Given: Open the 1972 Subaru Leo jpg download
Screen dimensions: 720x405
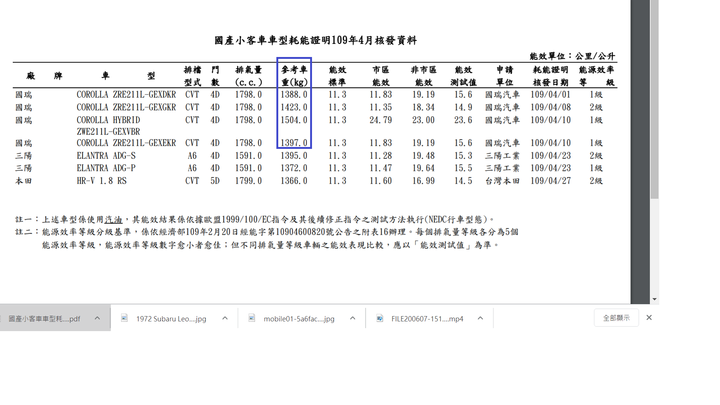Looking at the screenshot, I should [x=171, y=318].
